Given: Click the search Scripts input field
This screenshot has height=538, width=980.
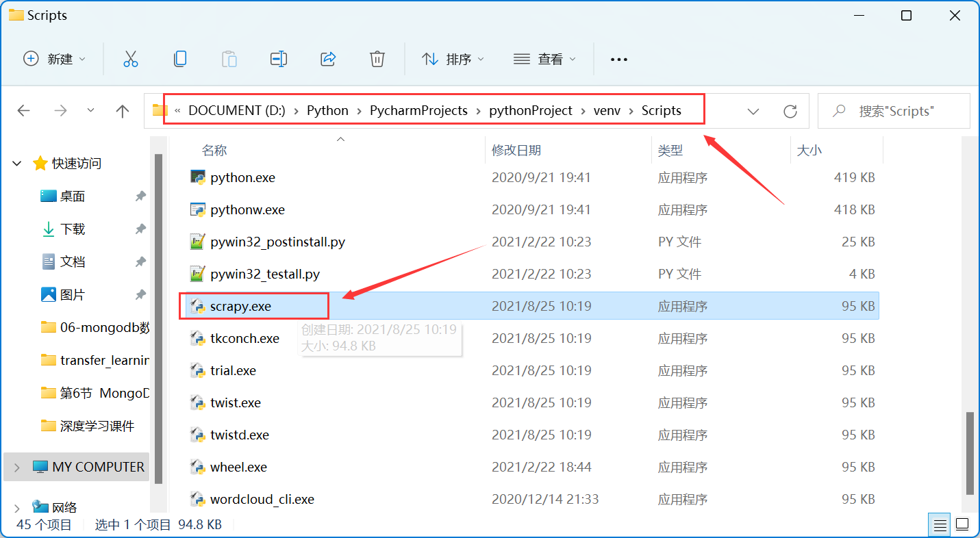Looking at the screenshot, I should pos(894,111).
